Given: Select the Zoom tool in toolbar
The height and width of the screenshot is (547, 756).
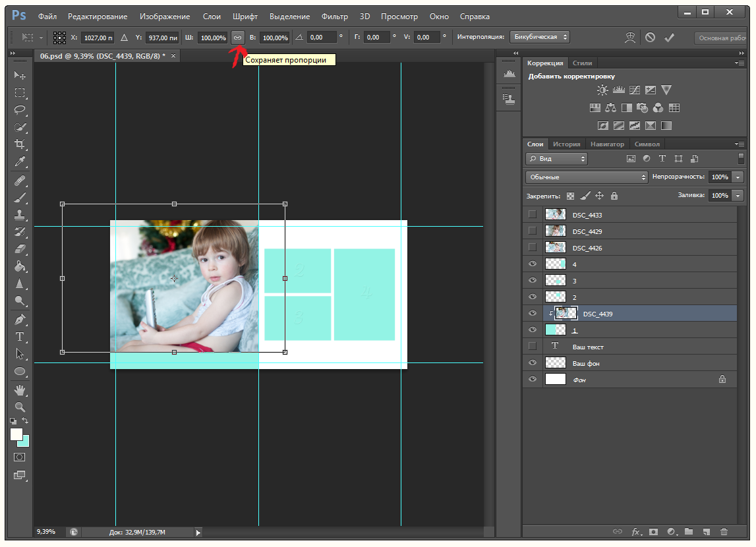Looking at the screenshot, I should tap(20, 407).
